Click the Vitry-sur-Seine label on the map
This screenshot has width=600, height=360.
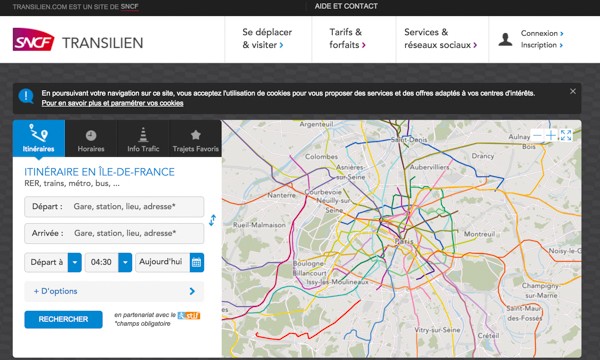[437, 330]
